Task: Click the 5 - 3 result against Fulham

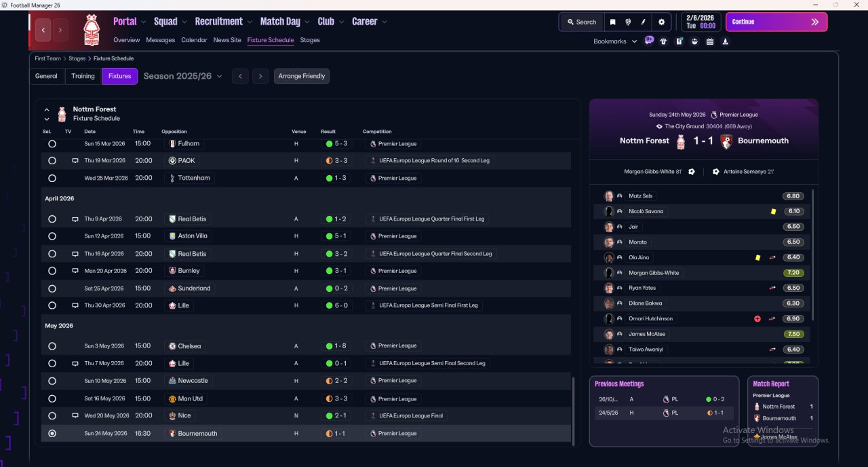Action: 336,144
